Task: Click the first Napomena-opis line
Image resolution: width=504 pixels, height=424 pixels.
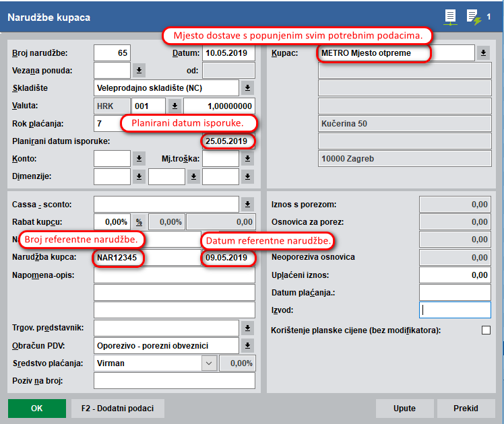Action: [175, 275]
